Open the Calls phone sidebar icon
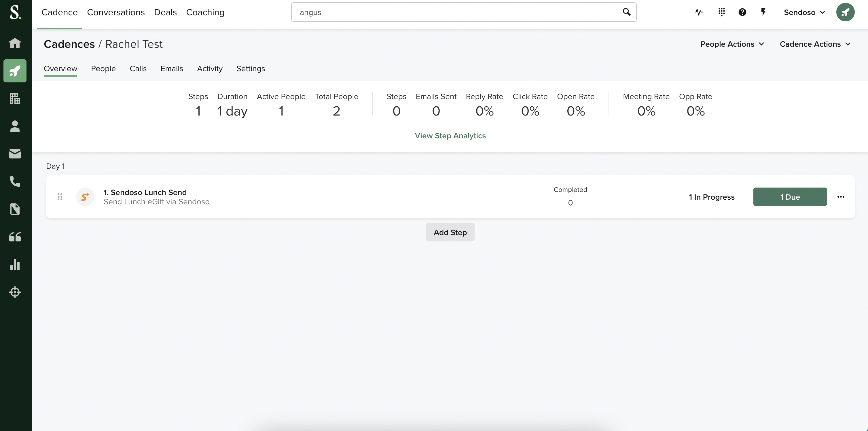Image resolution: width=868 pixels, height=431 pixels. 15,182
